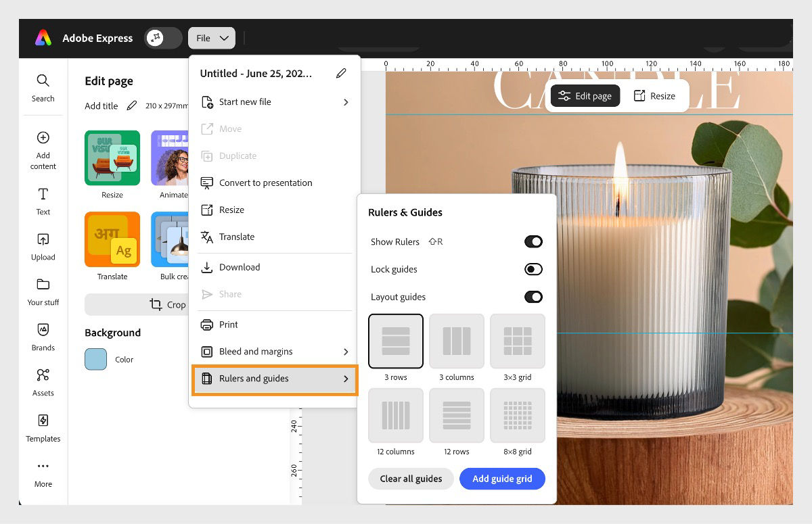Click the pencil icon next to Add title
This screenshot has height=524, width=812.
coord(131,105)
